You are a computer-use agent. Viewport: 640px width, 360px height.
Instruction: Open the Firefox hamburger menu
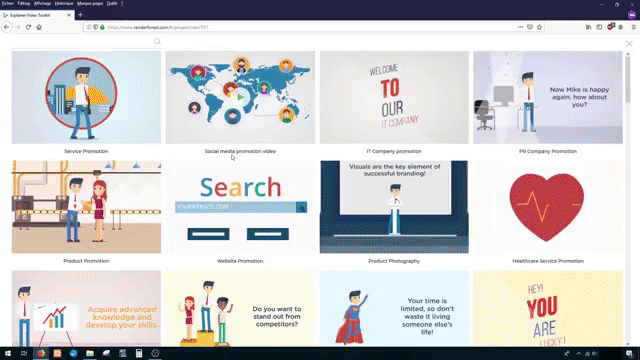click(x=633, y=27)
